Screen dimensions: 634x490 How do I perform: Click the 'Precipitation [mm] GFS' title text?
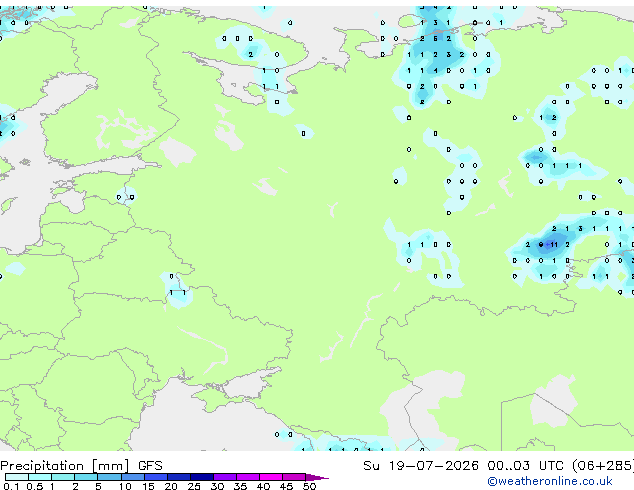[81, 466]
